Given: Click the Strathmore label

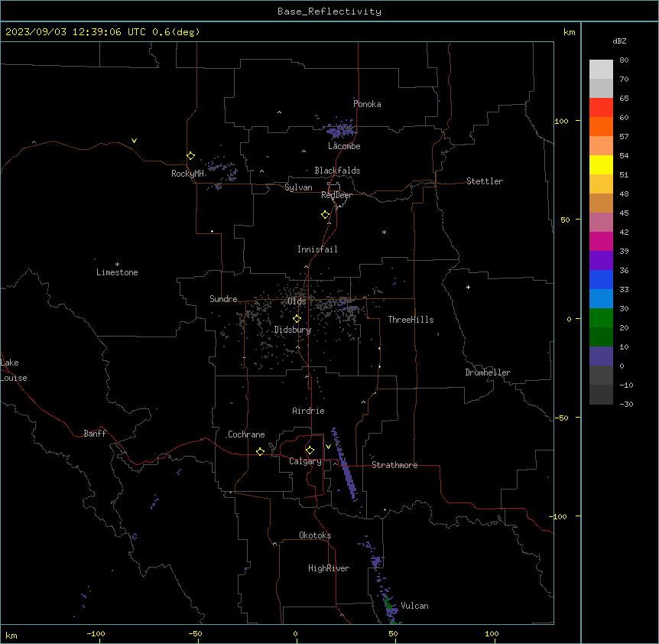Looking at the screenshot, I should pyautogui.click(x=394, y=465).
